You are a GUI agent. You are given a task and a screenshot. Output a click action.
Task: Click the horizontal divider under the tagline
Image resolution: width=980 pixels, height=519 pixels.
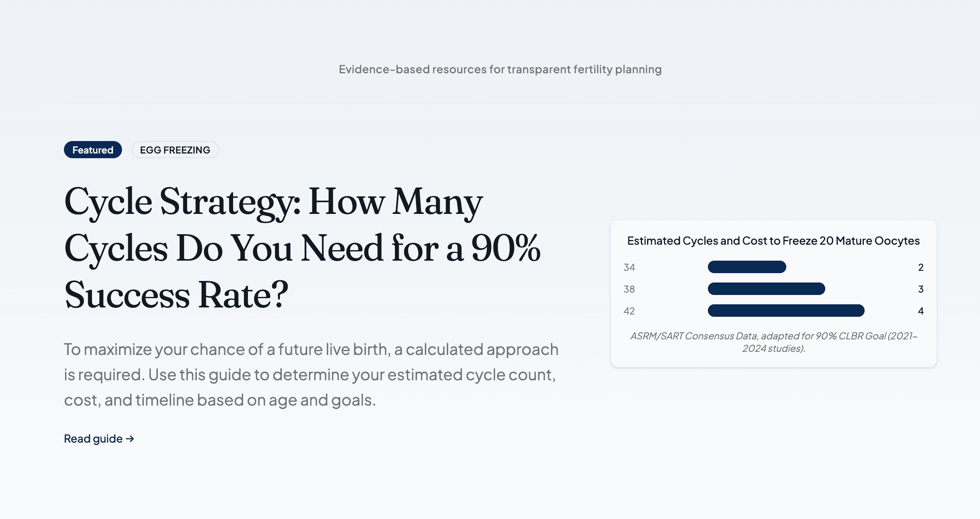tap(500, 103)
